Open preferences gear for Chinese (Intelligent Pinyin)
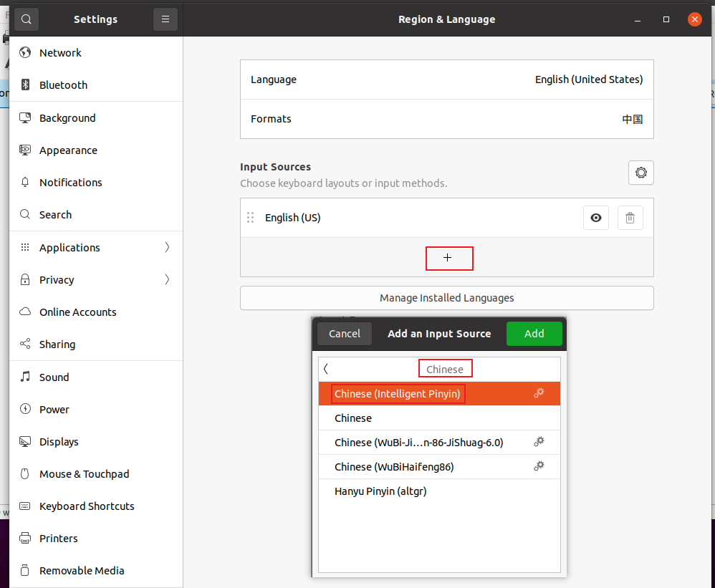This screenshot has height=588, width=715. (x=539, y=393)
